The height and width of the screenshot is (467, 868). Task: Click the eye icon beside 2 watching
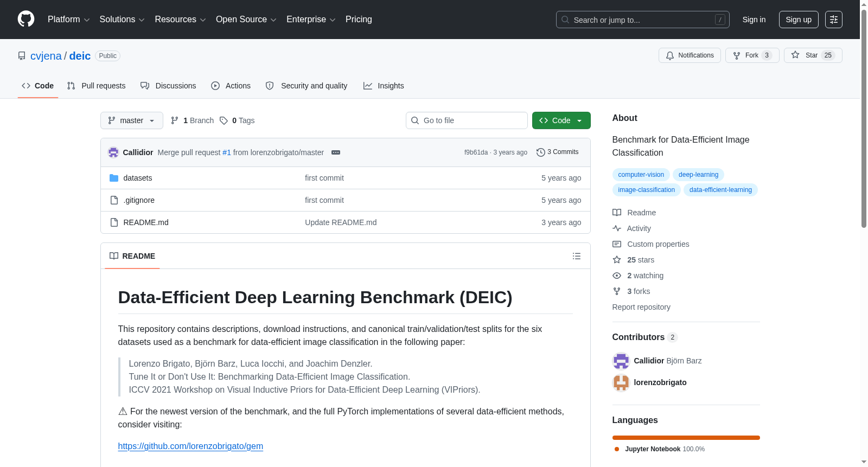tap(617, 276)
